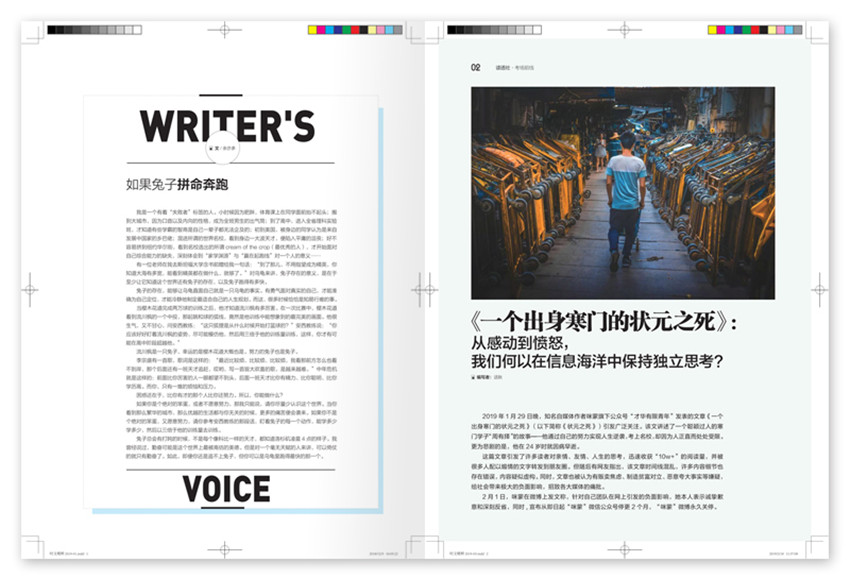Click the title 如果兔子拼命奔跑
Image resolution: width=850 pixels, height=578 pixels.
[x=177, y=184]
